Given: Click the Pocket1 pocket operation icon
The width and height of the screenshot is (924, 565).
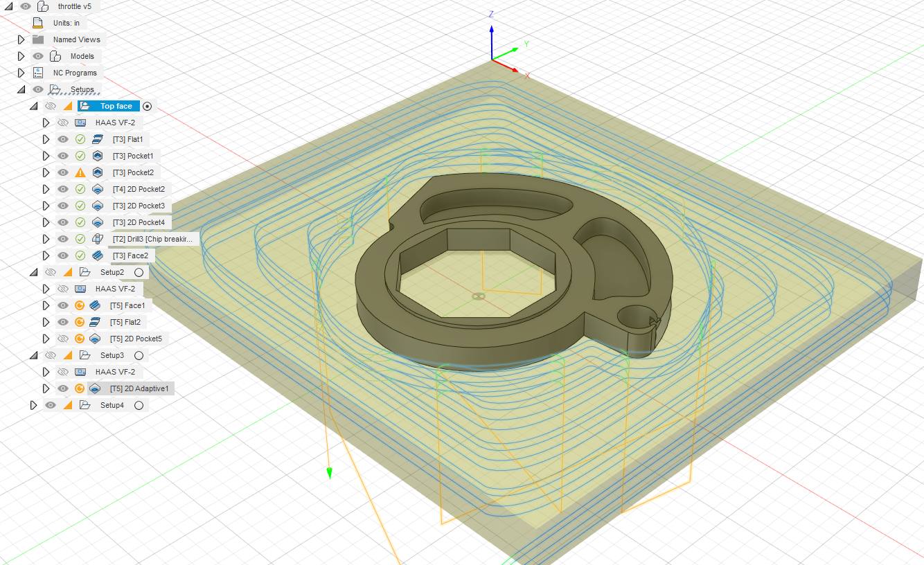Looking at the screenshot, I should click(97, 156).
